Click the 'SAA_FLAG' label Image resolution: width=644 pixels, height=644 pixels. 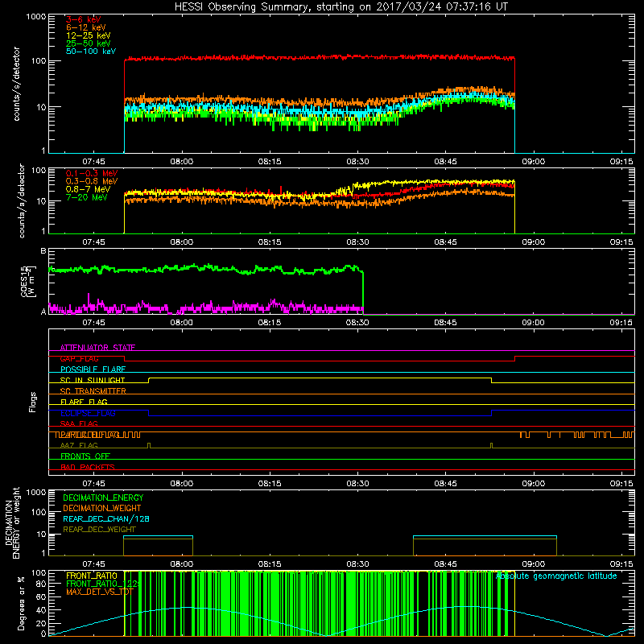pyautogui.click(x=79, y=423)
